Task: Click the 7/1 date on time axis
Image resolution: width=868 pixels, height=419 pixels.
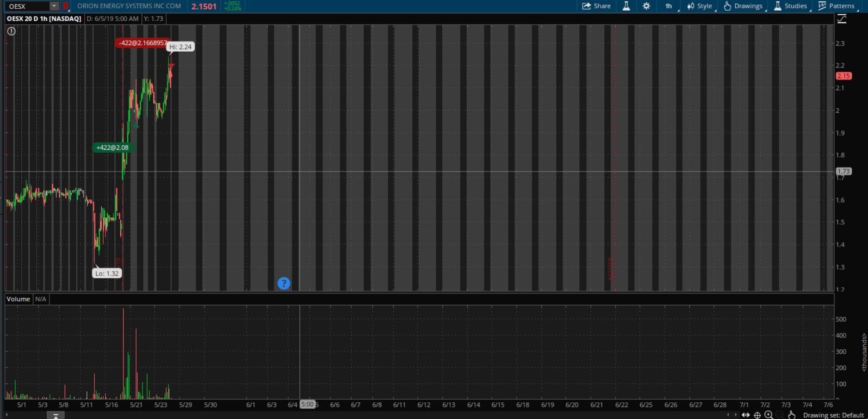Action: point(744,405)
